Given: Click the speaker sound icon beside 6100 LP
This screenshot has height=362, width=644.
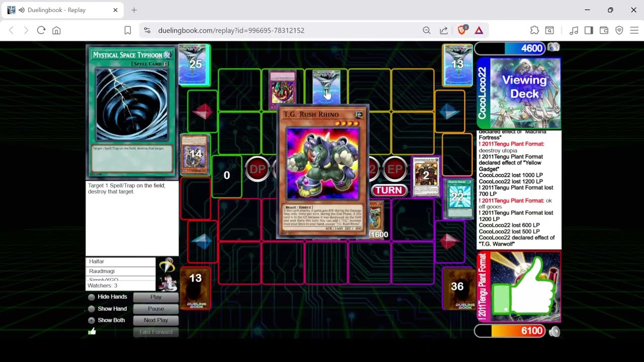Looking at the screenshot, I should click(554, 331).
